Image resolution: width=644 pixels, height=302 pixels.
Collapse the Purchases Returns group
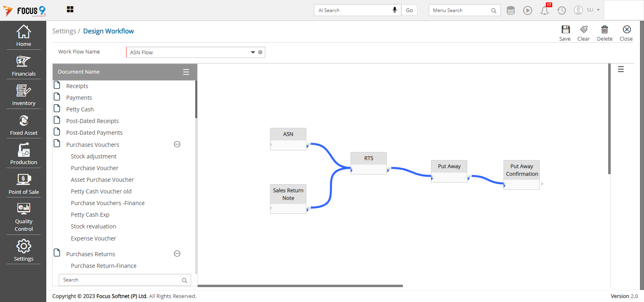pyautogui.click(x=177, y=254)
